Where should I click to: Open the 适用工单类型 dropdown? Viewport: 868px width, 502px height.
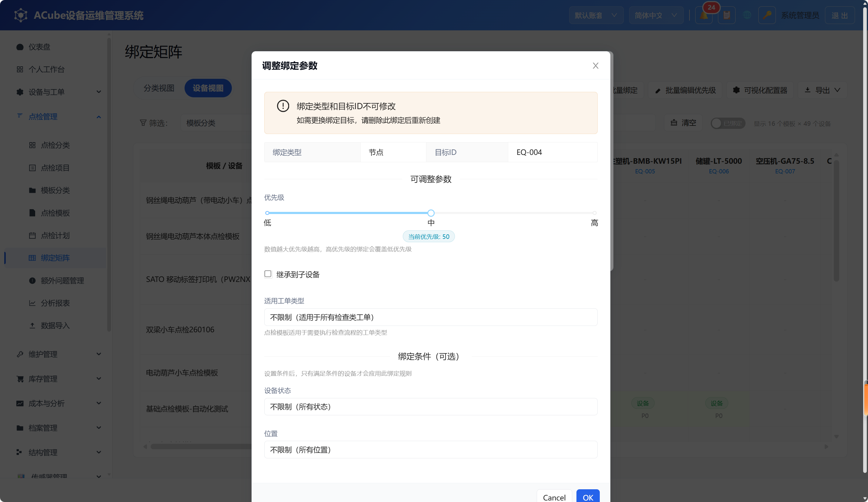click(x=431, y=317)
